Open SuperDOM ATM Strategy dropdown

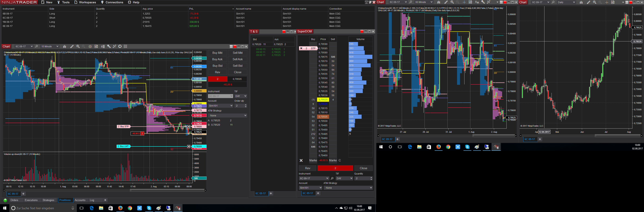(348, 188)
